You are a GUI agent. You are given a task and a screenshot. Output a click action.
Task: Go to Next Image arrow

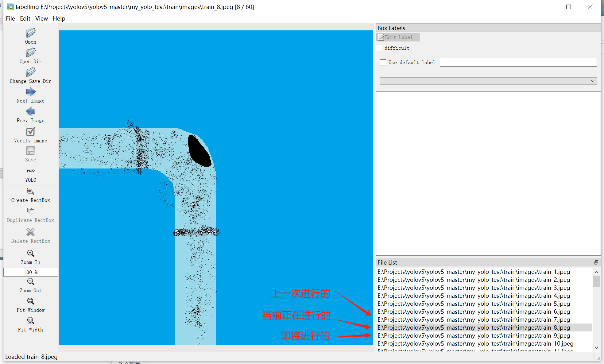[x=30, y=92]
